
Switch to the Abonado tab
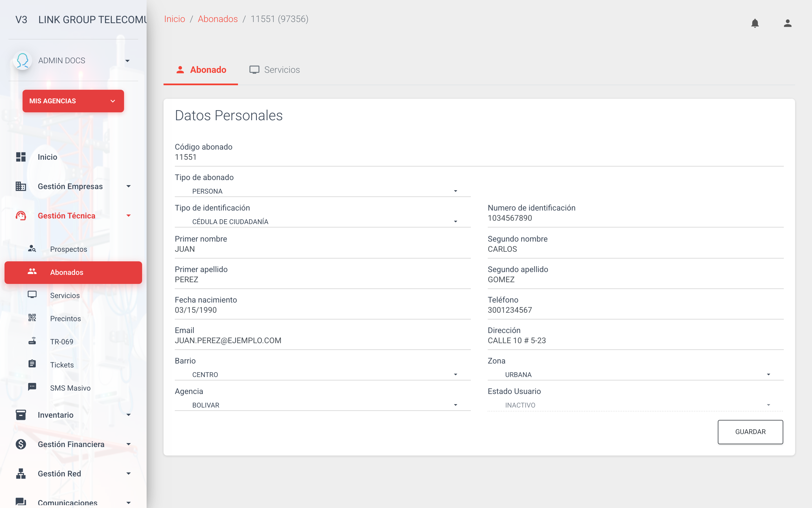click(x=201, y=70)
